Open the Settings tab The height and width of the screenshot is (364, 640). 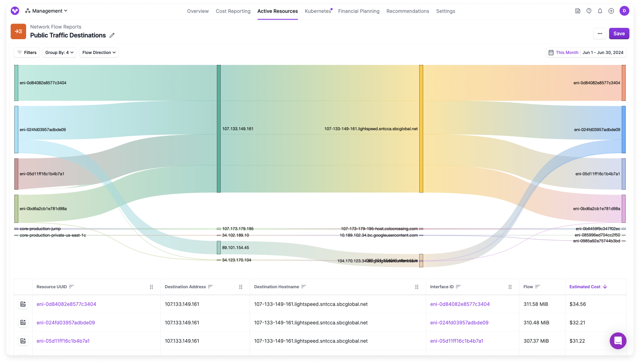445,11
